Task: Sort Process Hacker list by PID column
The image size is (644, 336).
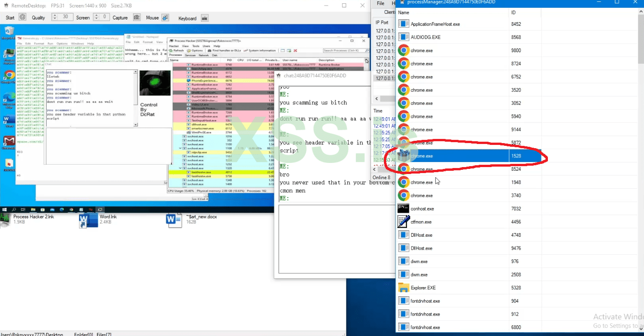Action: [230, 60]
